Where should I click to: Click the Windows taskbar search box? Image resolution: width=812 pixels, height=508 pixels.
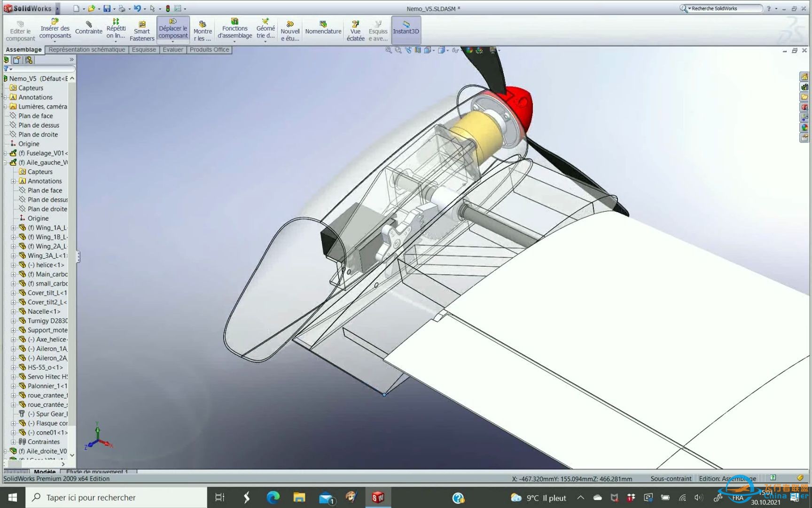coord(116,498)
